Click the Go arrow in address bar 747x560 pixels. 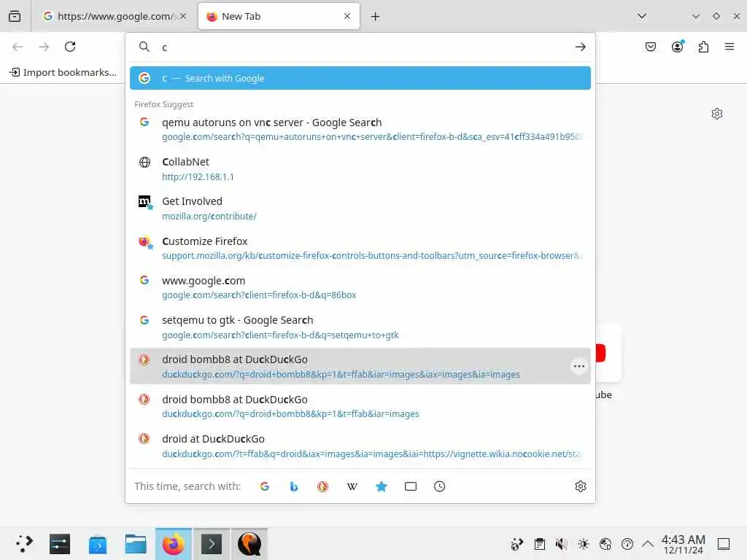point(580,47)
